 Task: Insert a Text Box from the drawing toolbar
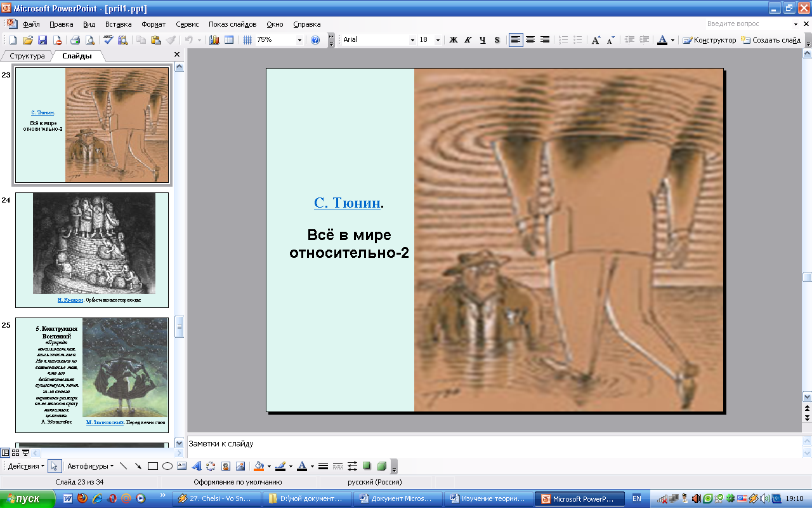(181, 466)
